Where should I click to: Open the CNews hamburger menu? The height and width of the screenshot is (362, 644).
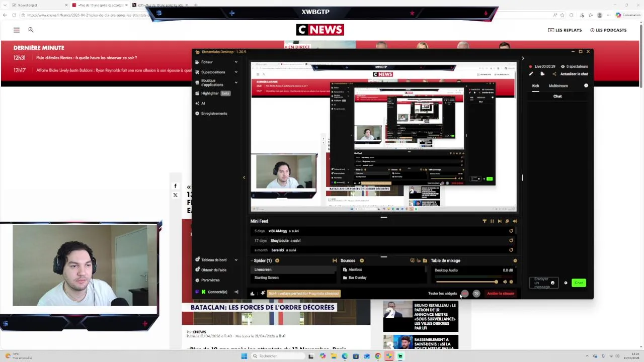17,30
